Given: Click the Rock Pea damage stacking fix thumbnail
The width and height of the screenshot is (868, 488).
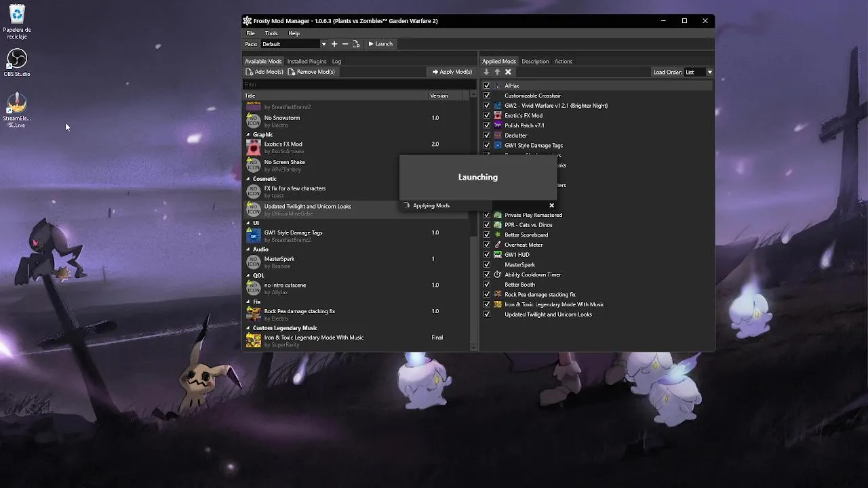Looking at the screenshot, I should [253, 314].
